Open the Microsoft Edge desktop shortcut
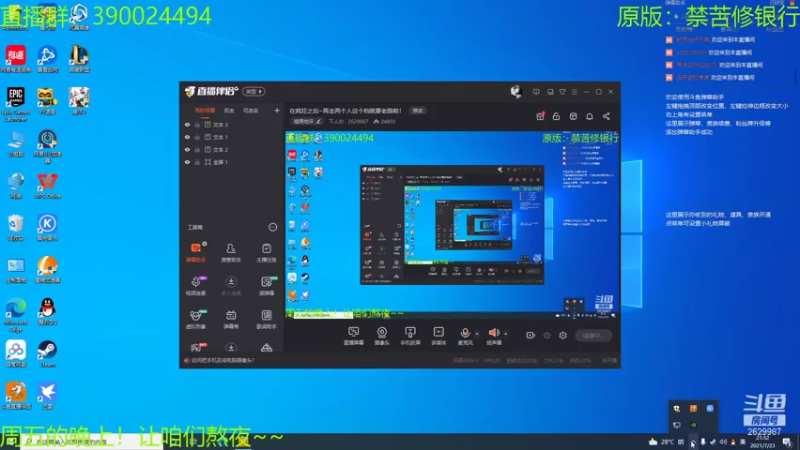The height and width of the screenshot is (450, 800). [16, 315]
